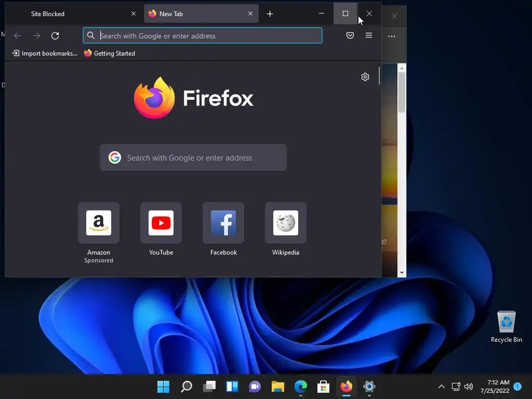Image resolution: width=532 pixels, height=399 pixels.
Task: Close the background window with its X
Action: [394, 16]
